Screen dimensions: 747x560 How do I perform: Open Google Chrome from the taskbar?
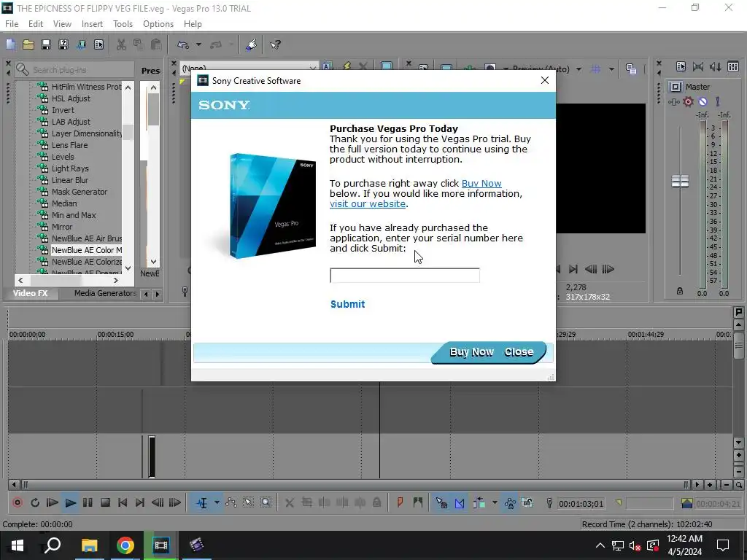pos(125,545)
